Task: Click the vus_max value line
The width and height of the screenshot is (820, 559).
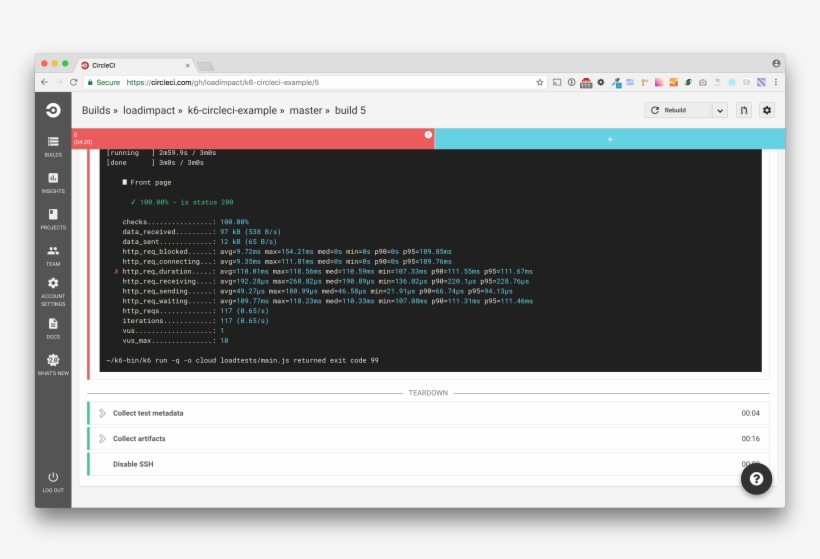Action: click(x=175, y=340)
